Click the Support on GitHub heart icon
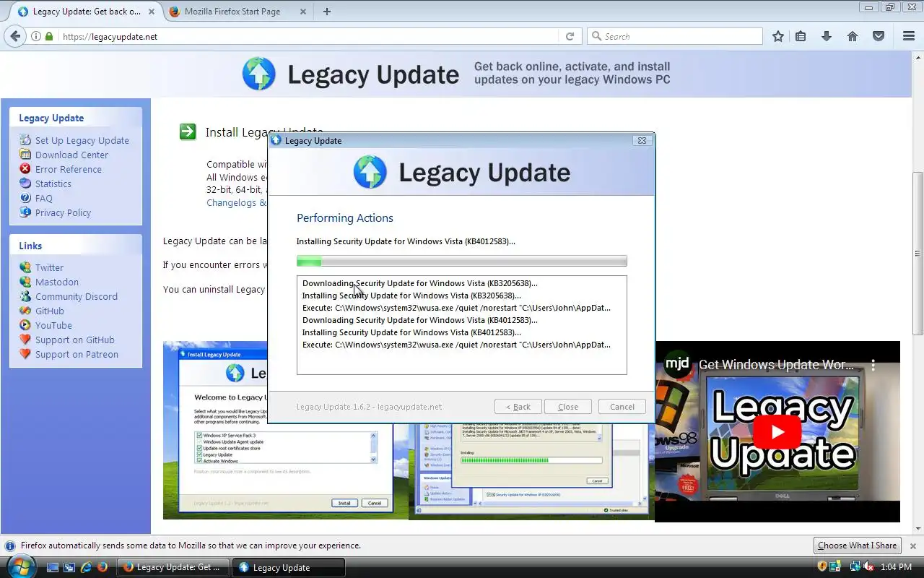924x578 pixels. pyautogui.click(x=25, y=340)
